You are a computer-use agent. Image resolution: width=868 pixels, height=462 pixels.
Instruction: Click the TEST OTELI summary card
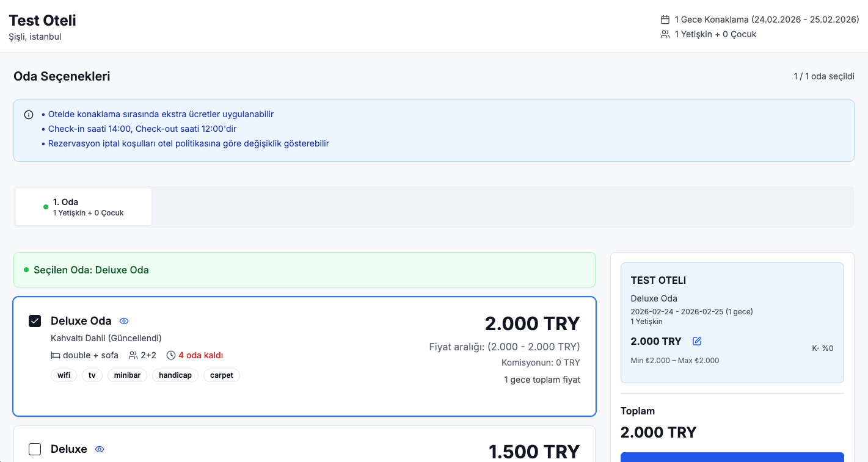(x=732, y=322)
